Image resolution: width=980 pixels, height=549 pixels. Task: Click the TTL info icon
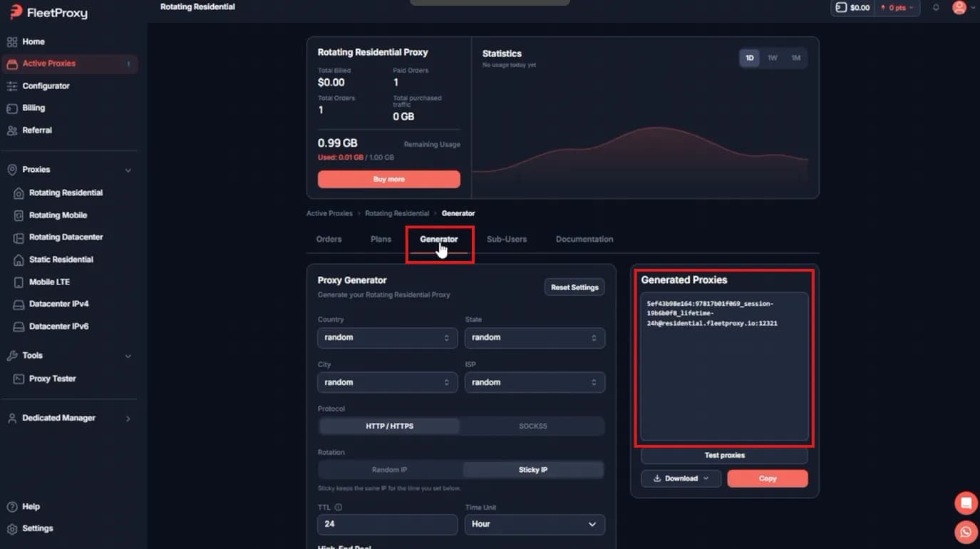click(x=338, y=508)
